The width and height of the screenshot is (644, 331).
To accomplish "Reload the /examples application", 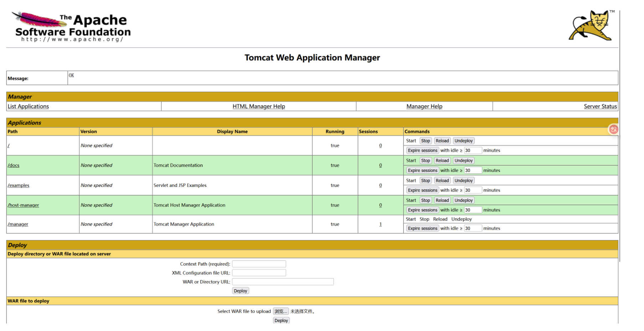I will (x=442, y=181).
